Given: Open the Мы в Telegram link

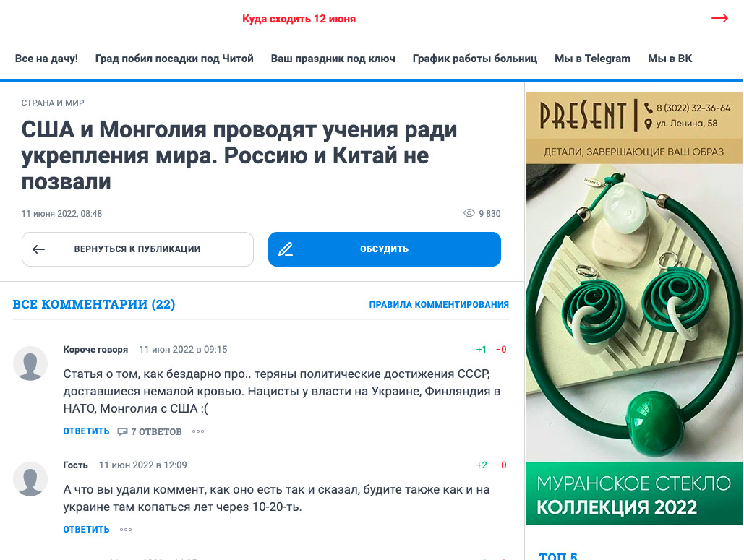Looking at the screenshot, I should (592, 59).
